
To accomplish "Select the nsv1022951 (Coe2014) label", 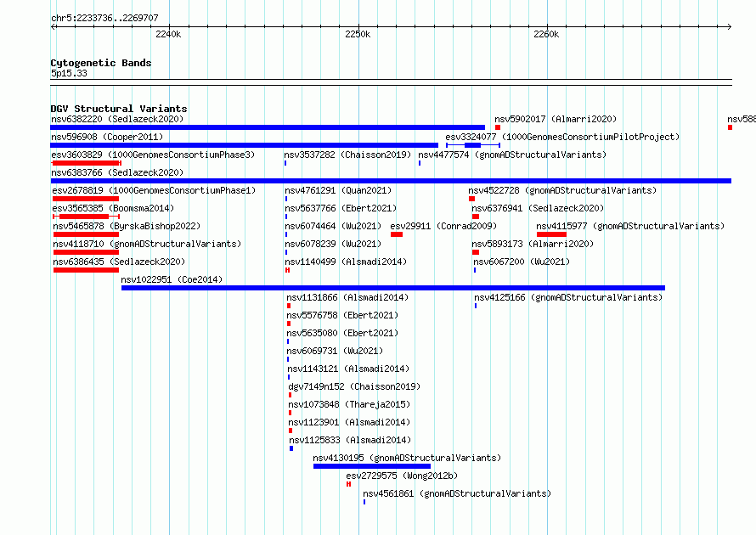I will [x=172, y=279].
